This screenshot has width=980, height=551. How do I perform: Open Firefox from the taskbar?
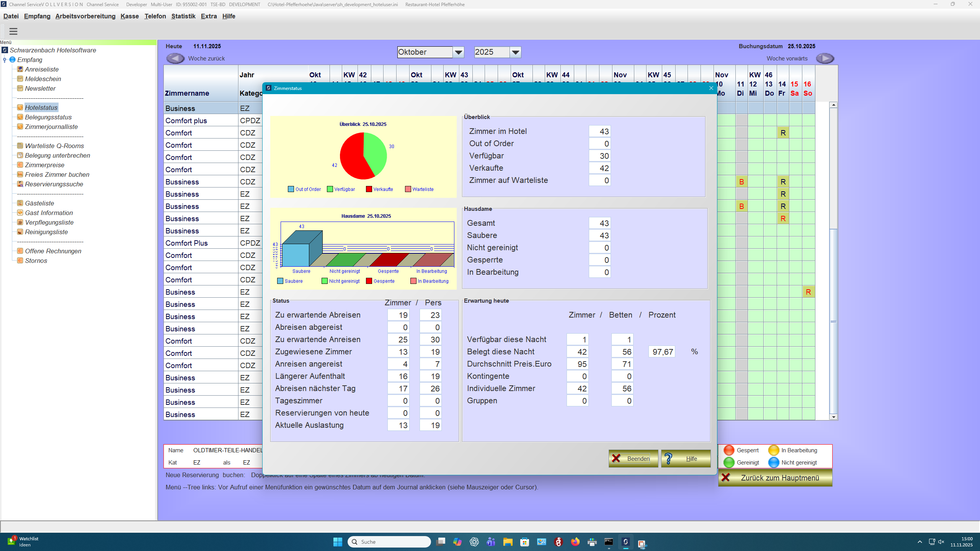pos(575,542)
